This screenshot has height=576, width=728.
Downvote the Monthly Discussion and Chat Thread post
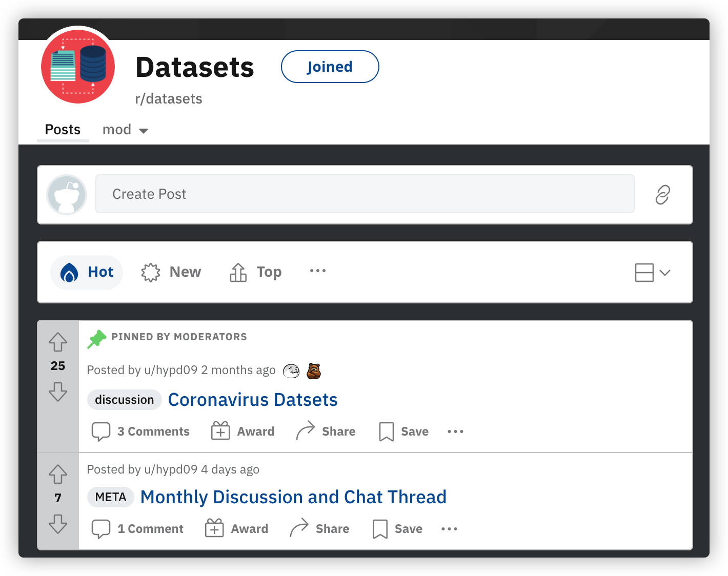tap(58, 524)
